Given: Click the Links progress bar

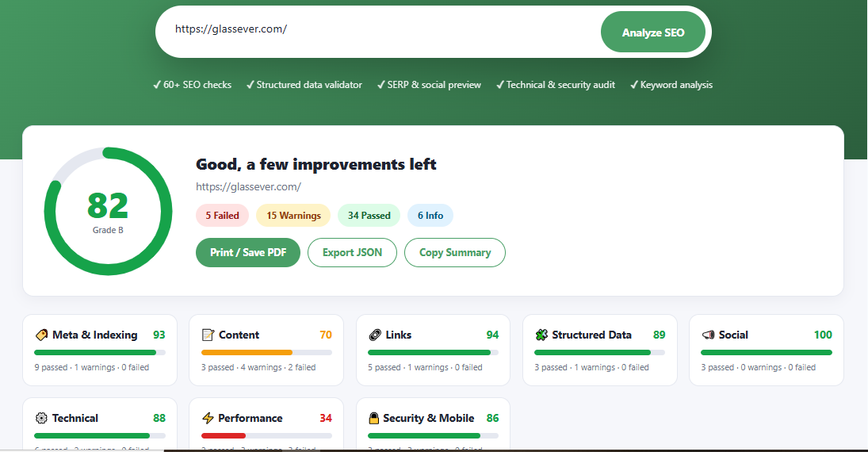Looking at the screenshot, I should 434,352.
